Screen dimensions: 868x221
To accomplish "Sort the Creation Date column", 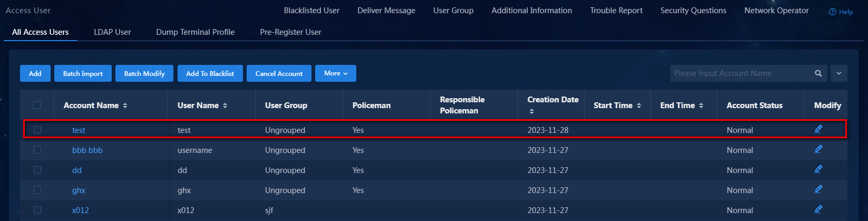I will point(531,111).
